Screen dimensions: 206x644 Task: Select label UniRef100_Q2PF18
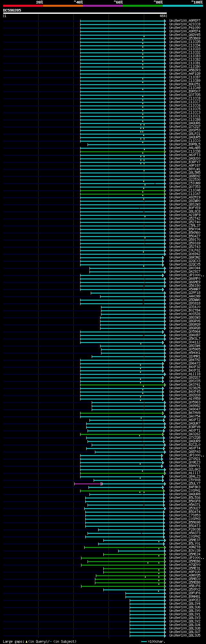tap(185, 293)
